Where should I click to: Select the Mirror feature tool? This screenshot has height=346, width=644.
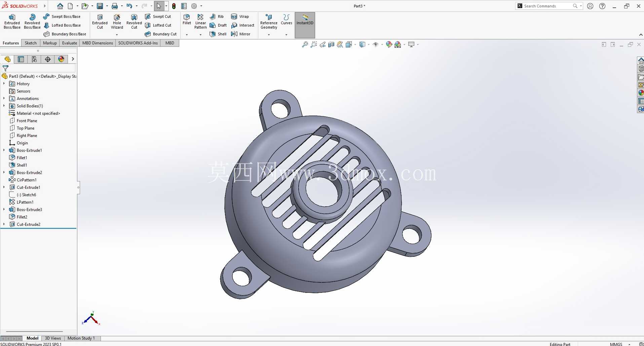240,34
